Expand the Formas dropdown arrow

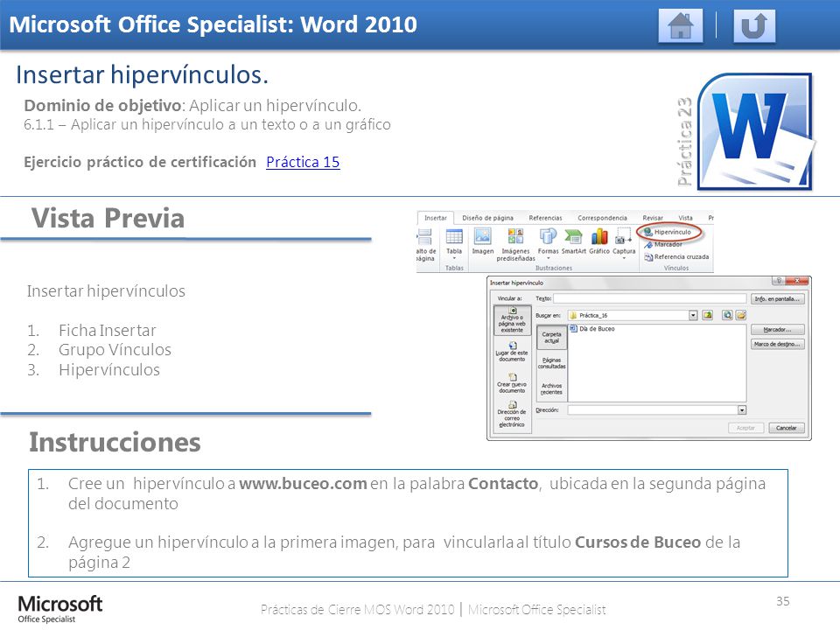point(548,258)
